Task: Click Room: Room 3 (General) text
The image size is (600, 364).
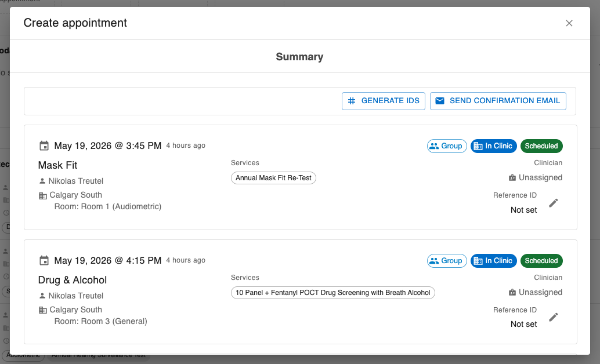Action: (100, 321)
